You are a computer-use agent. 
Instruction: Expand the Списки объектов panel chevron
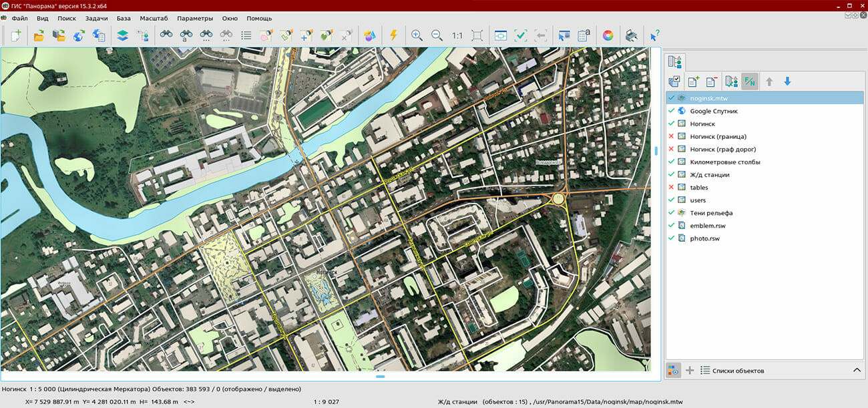pyautogui.click(x=857, y=371)
